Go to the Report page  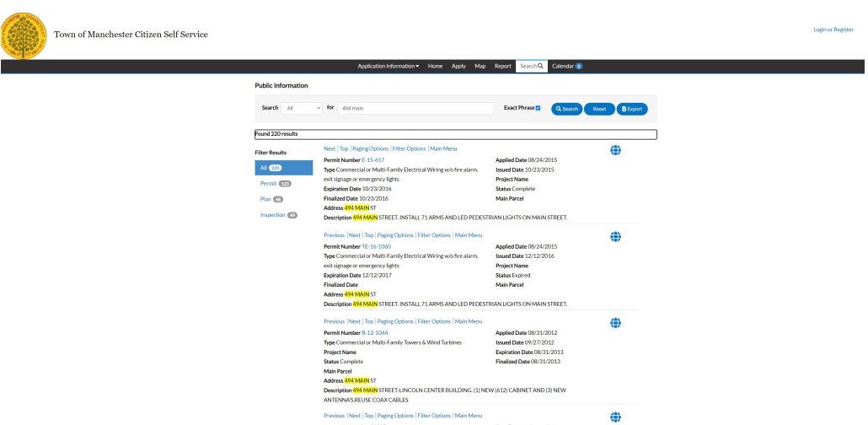(x=502, y=66)
